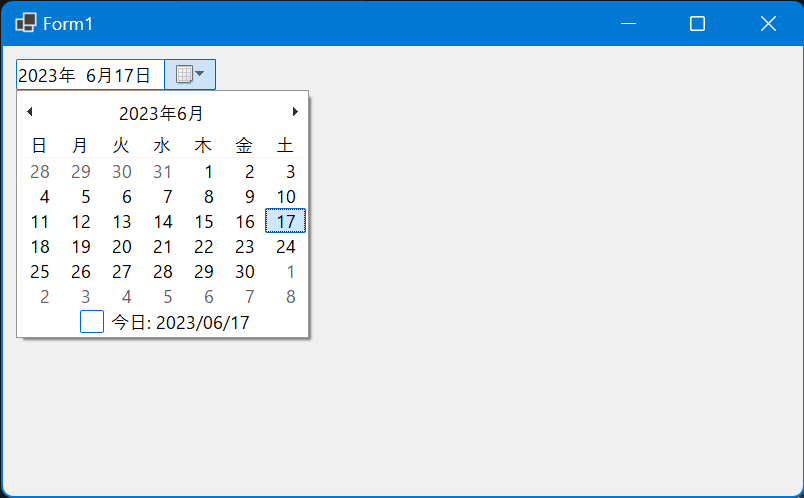Maximize the Form1 window
804x498 pixels.
[697, 24]
